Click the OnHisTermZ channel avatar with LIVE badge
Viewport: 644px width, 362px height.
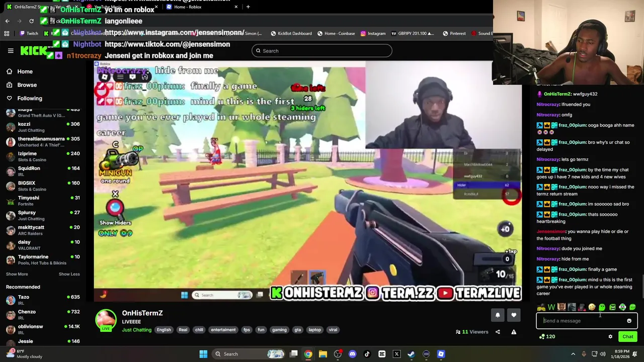click(106, 320)
